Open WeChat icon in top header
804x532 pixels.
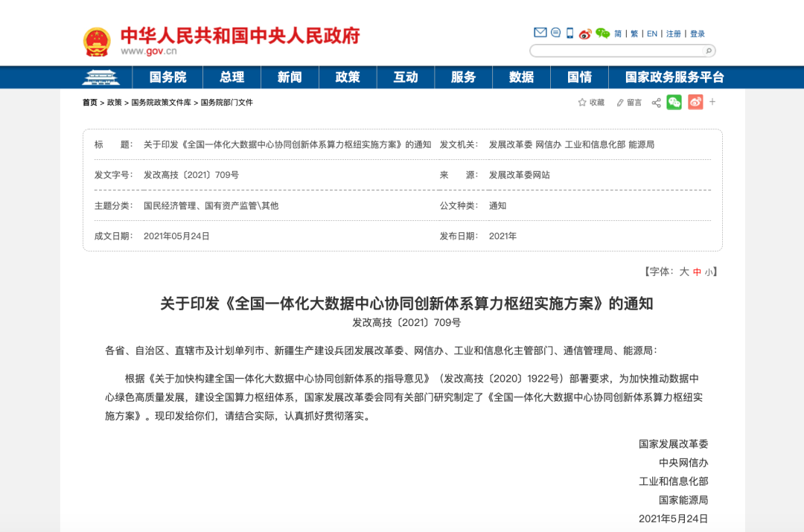click(x=602, y=33)
